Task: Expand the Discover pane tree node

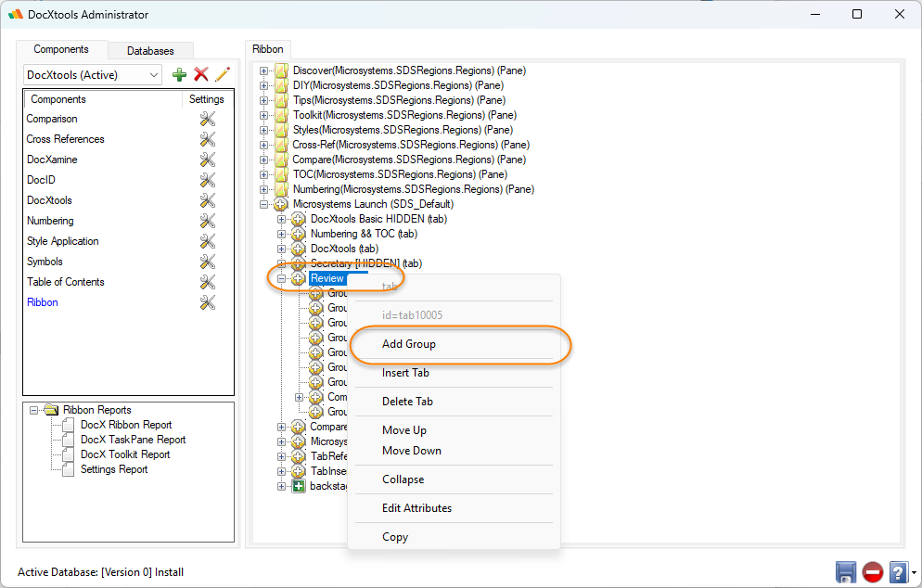Action: (264, 70)
